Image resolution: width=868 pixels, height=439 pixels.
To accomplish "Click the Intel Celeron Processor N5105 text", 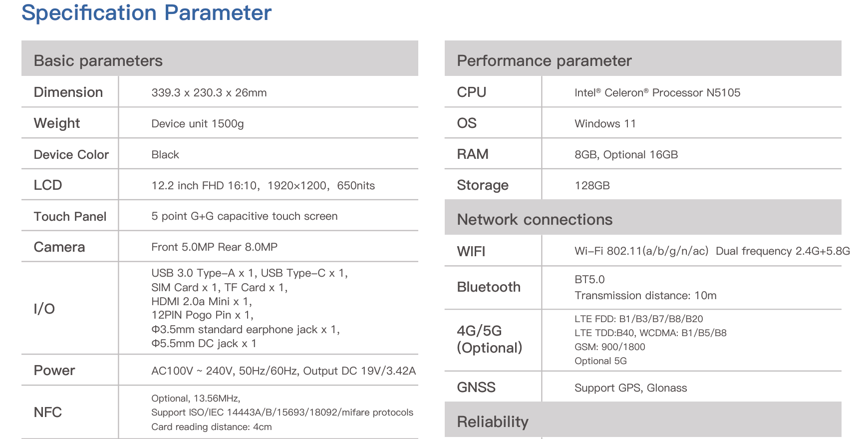I will (x=657, y=93).
